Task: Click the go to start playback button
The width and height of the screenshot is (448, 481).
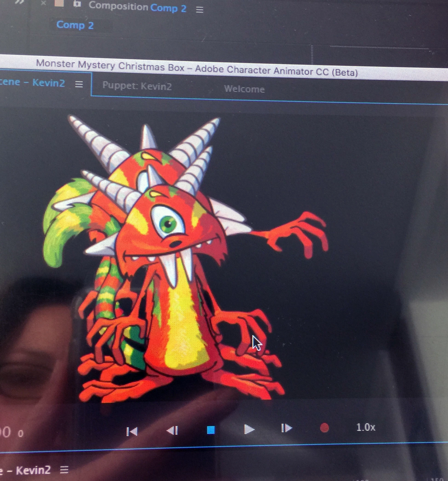Action: point(132,431)
